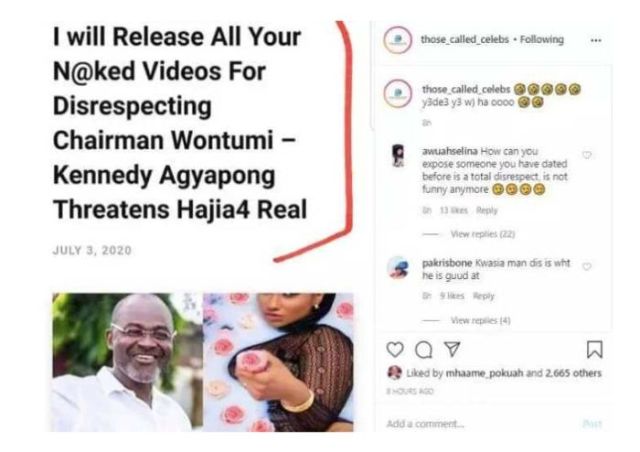Share the post via the paper plane icon

click(x=452, y=349)
